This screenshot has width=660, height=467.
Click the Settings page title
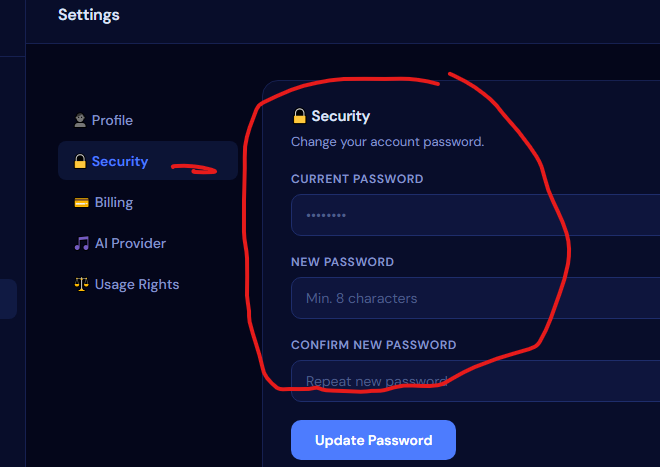pyautogui.click(x=89, y=15)
